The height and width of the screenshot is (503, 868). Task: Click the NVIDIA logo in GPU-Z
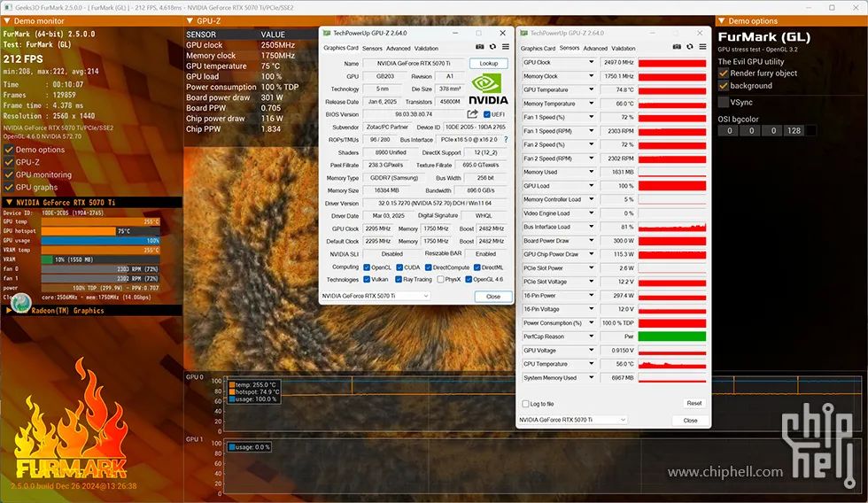(488, 89)
